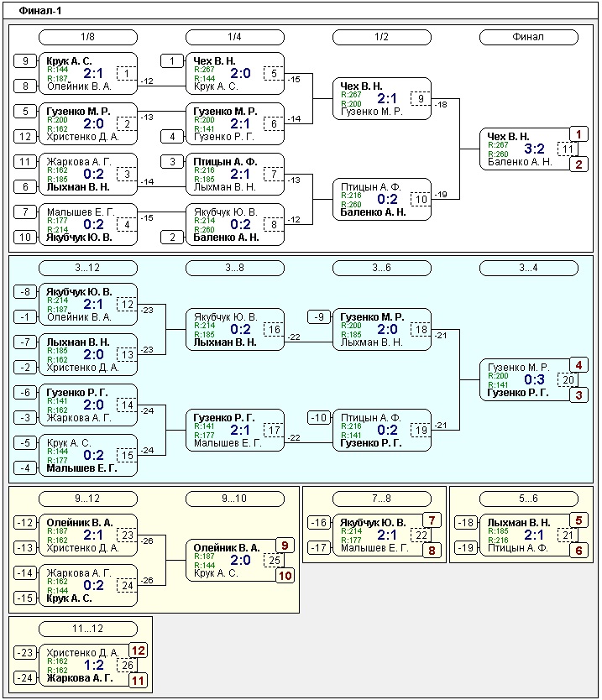
Task: Open the 9...12 round header
Action: (88, 499)
